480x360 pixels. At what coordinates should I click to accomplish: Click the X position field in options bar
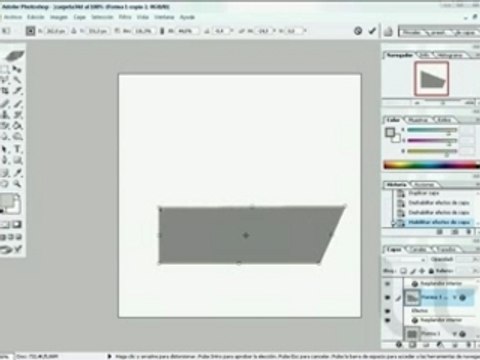(x=55, y=31)
